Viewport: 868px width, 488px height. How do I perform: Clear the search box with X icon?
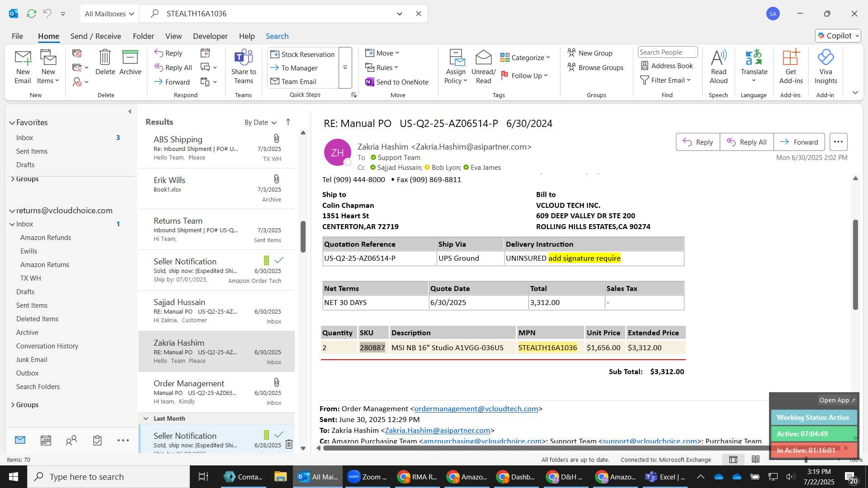tap(419, 14)
